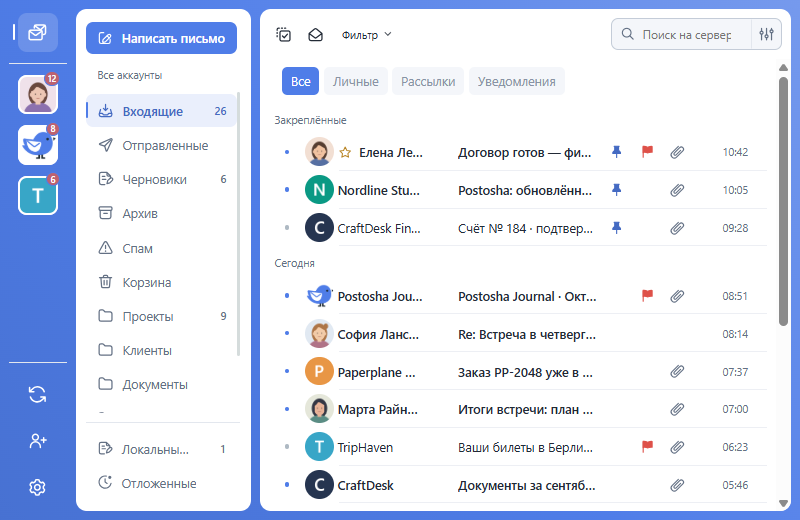Viewport: 800px width, 520px height.
Task: Click attachment clip on Марта Райн... message
Action: tap(677, 409)
